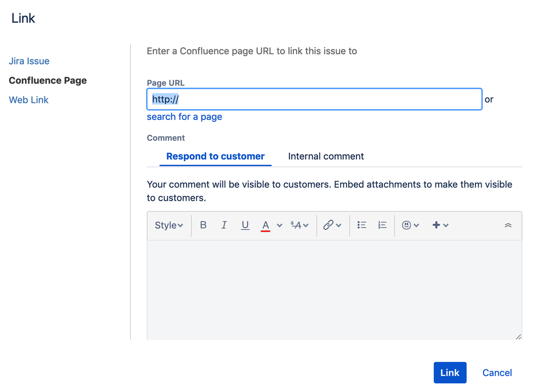Screen dimensions: 535x392
Task: Apply bold formatting in comment editor
Action: pyautogui.click(x=203, y=225)
